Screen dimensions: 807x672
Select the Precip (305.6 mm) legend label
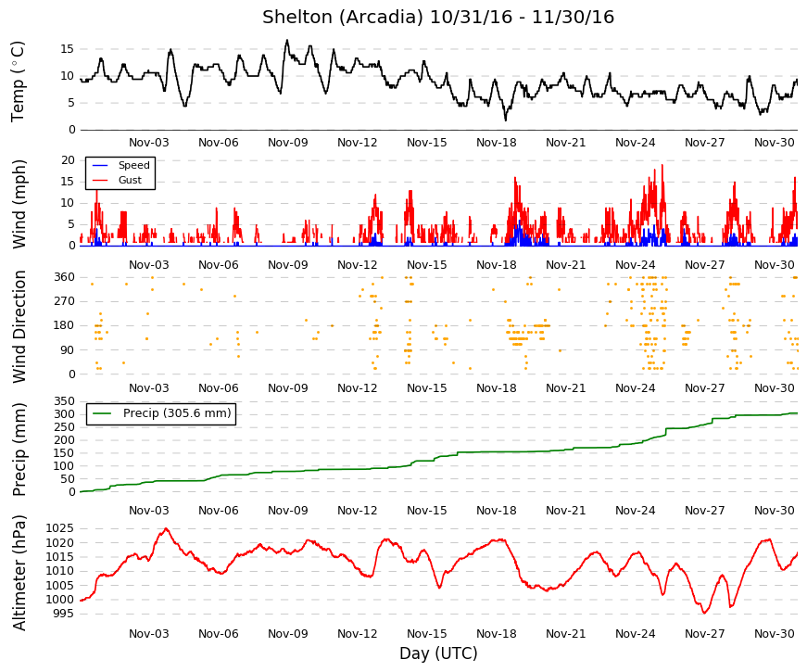point(177,413)
